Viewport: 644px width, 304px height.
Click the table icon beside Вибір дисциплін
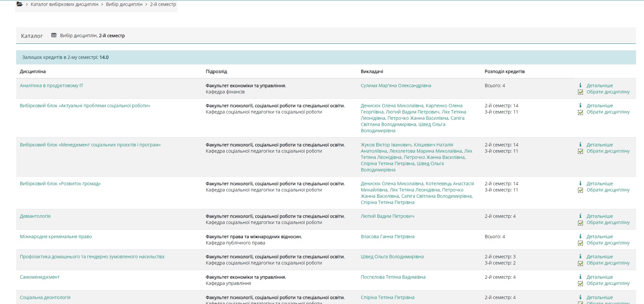pyautogui.click(x=54, y=35)
